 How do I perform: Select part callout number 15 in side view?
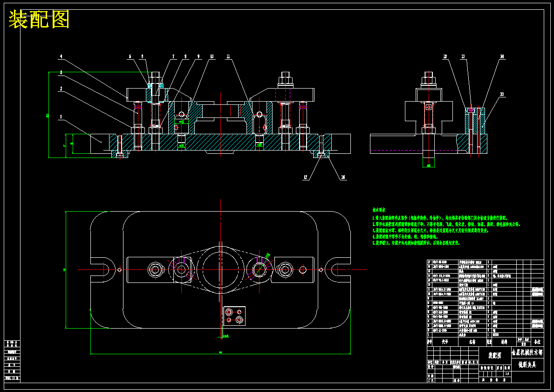point(502,95)
